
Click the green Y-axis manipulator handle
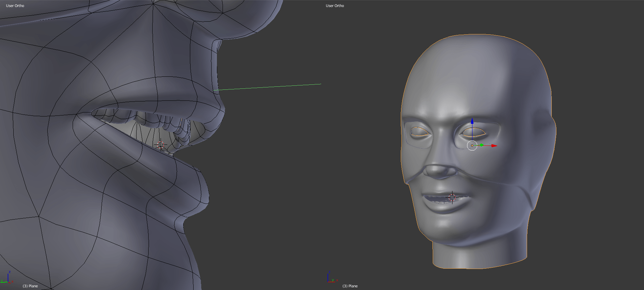[481, 145]
